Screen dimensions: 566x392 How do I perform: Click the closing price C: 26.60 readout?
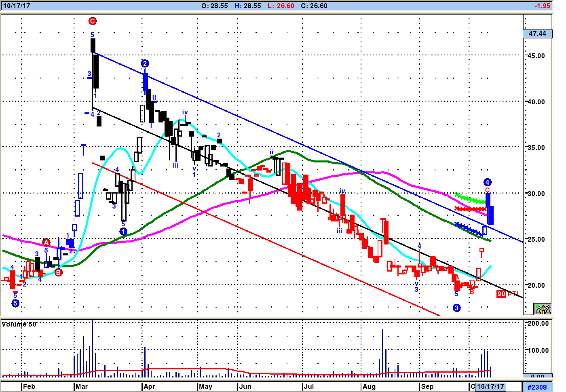pos(314,6)
